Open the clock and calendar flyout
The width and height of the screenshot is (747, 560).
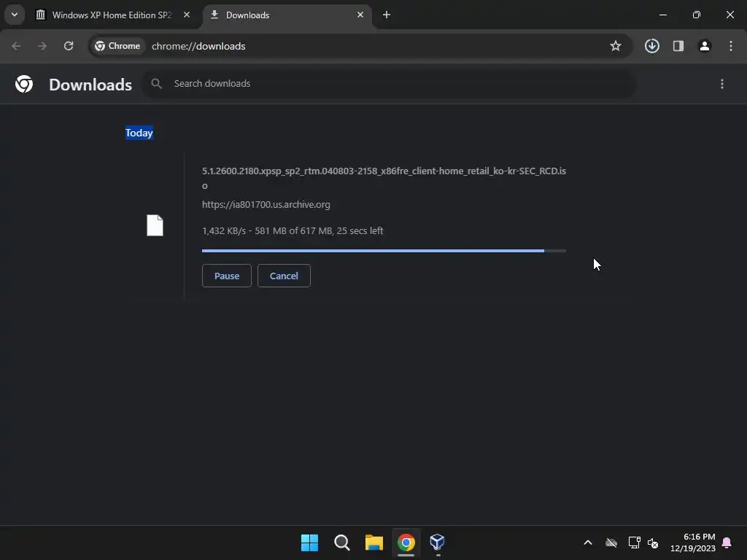coord(693,542)
